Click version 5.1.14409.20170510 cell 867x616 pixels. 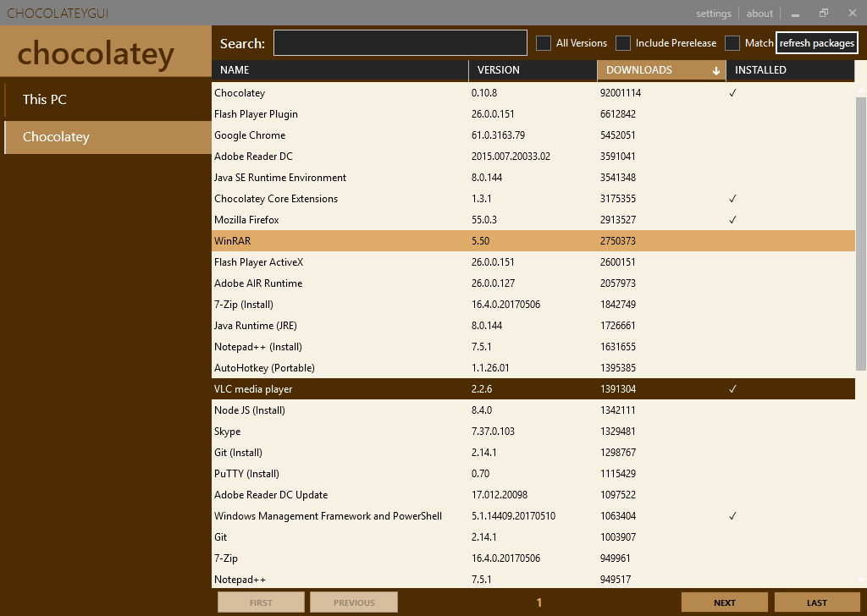[x=513, y=516]
